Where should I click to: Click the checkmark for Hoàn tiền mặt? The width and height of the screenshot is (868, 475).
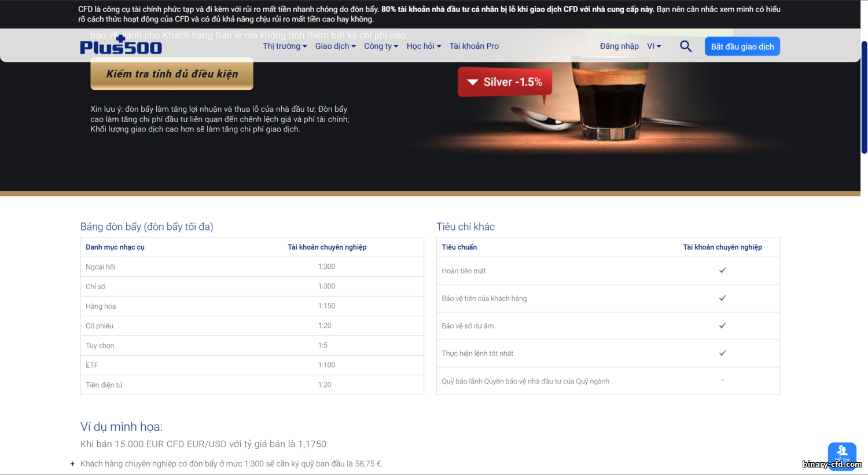tap(722, 271)
